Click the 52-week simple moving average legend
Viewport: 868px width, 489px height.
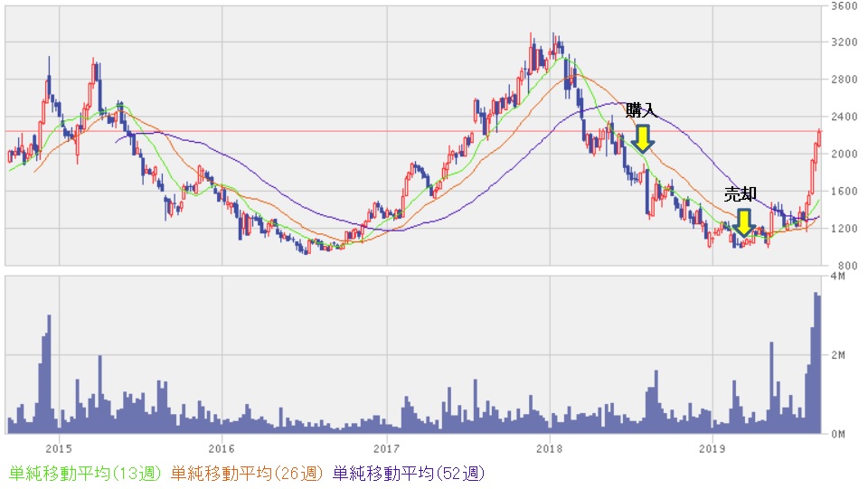409,474
